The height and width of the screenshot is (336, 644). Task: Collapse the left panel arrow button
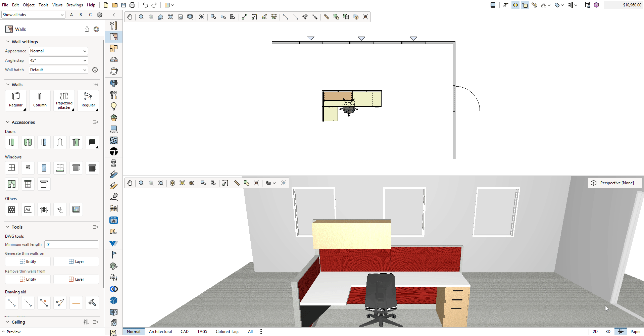click(x=114, y=15)
